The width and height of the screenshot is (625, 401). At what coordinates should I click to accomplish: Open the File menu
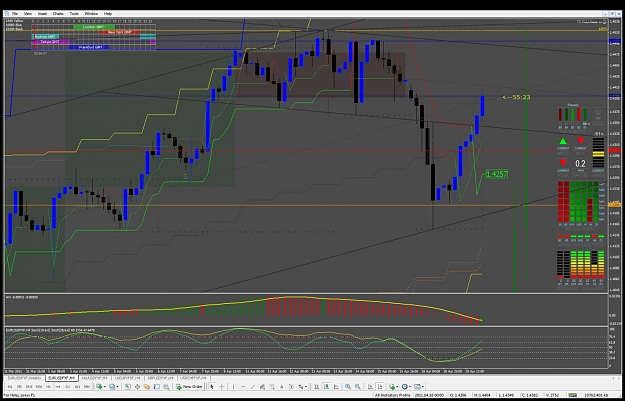click(x=15, y=14)
